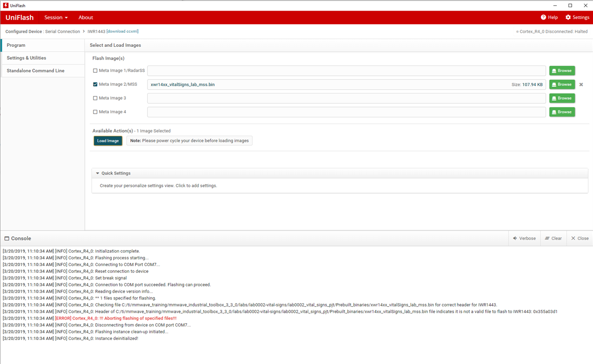Browse for the Meta Image 2/MSS file

[x=562, y=84]
